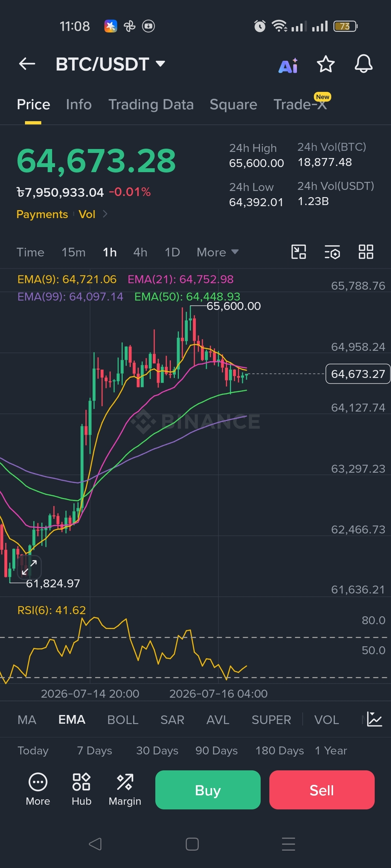Tap the More menu icon
The image size is (391, 868).
coord(38,790)
